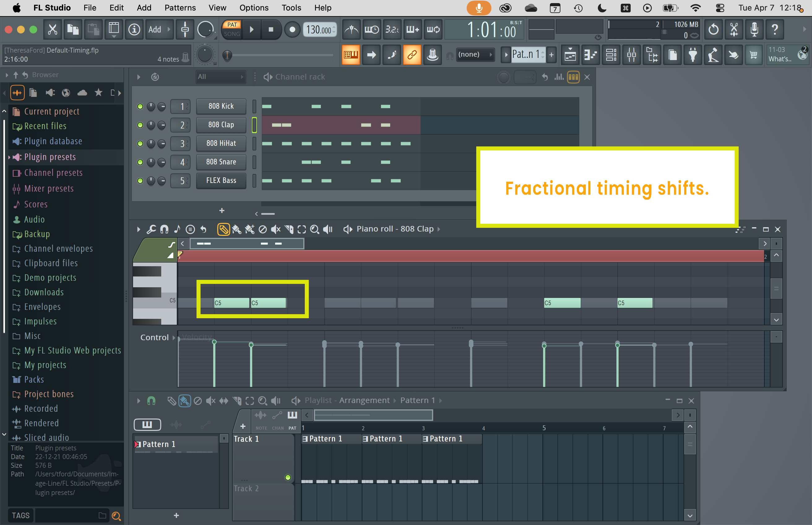
Task: Click the tempo field showing 130.000
Action: point(320,30)
